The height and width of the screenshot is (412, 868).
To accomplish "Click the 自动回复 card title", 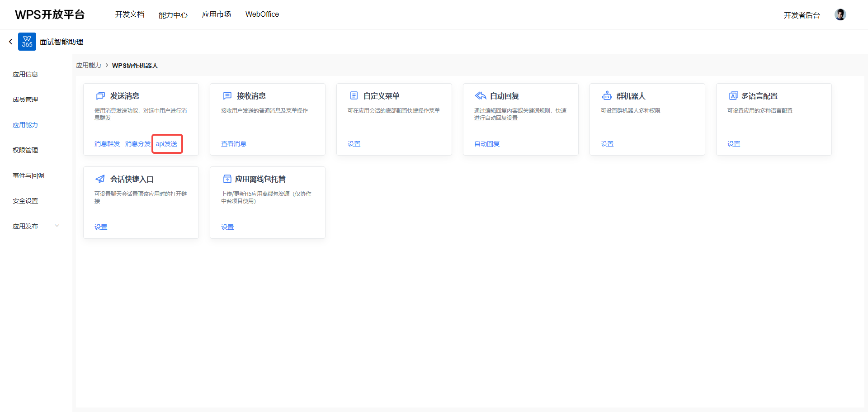I will click(x=505, y=96).
